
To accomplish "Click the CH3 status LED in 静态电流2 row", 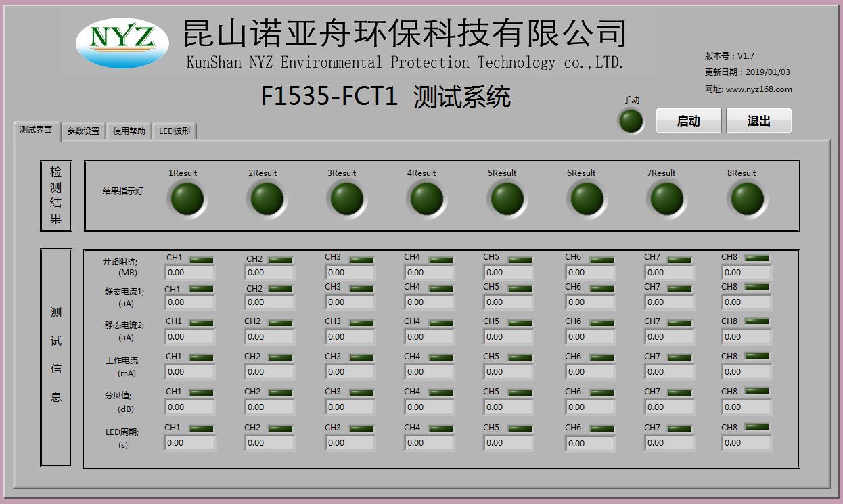I will coord(361,323).
